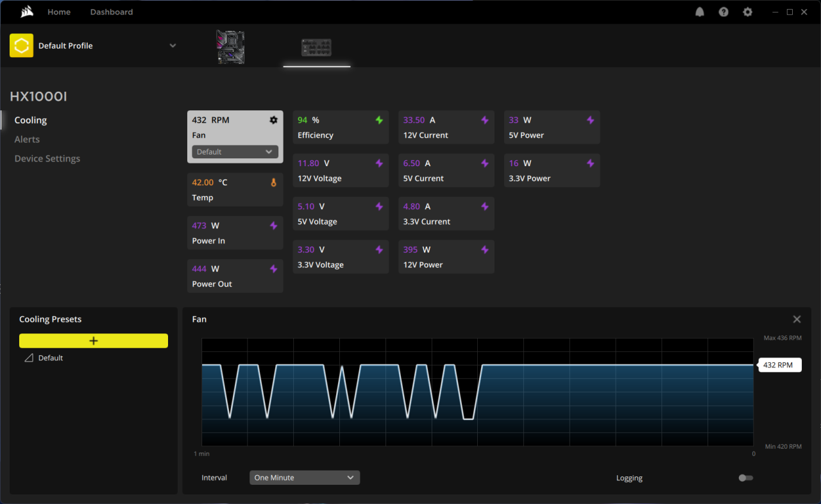
Task: Open the help question mark icon
Action: (x=724, y=12)
